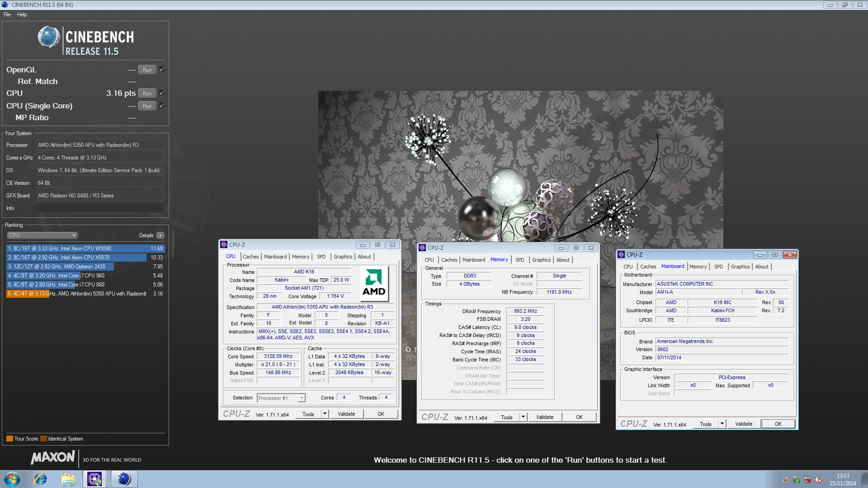Screen dimensions: 868x488
Task: Click the Maxon logo
Action: tap(52, 457)
